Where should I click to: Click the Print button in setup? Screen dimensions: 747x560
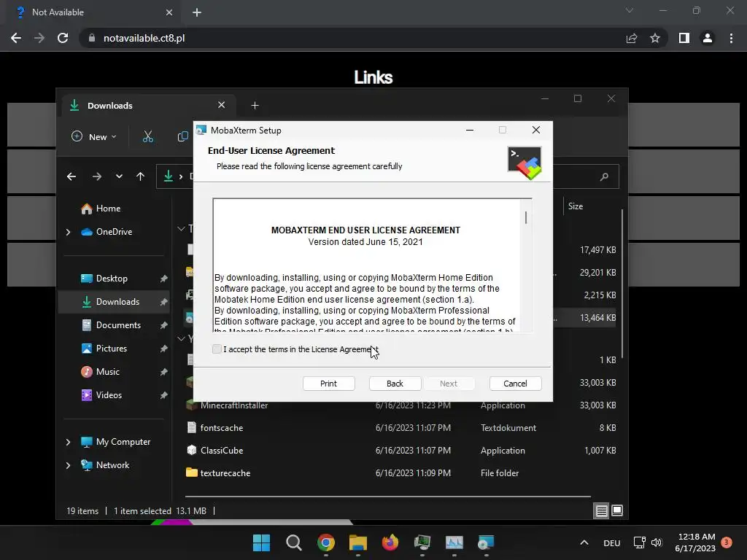coord(328,384)
